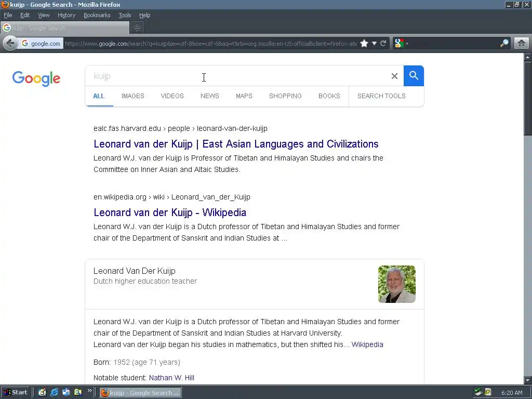Click the bookmark star icon in address bar
Image resolution: width=532 pixels, height=399 pixels.
click(364, 44)
